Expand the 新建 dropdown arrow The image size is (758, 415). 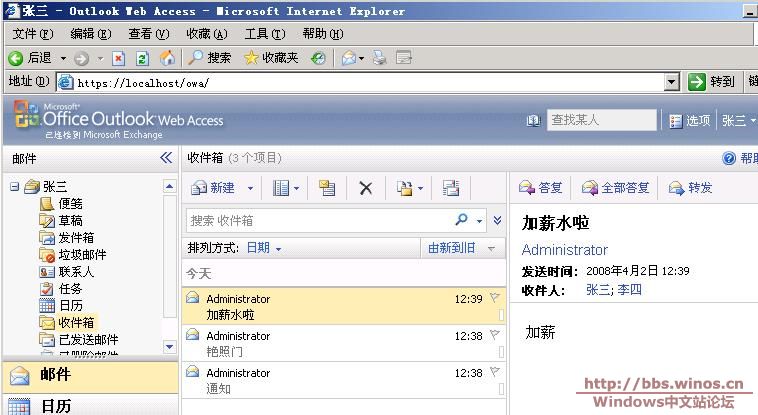251,188
